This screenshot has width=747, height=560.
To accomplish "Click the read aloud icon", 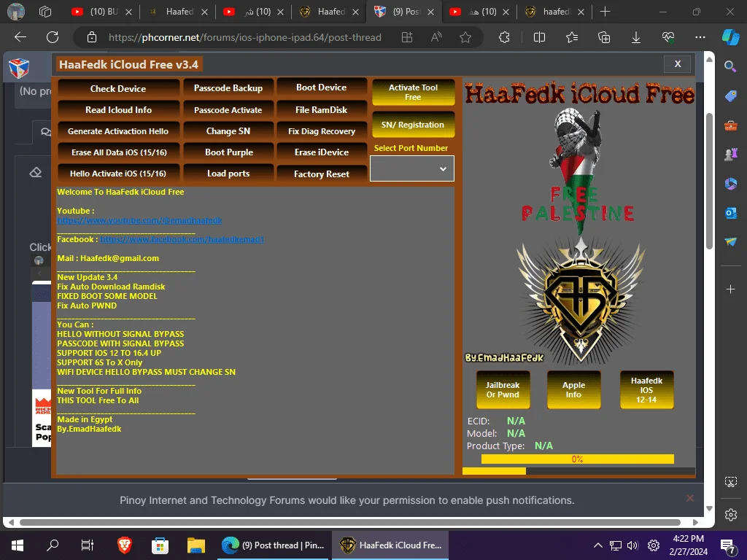I will 436,37.
